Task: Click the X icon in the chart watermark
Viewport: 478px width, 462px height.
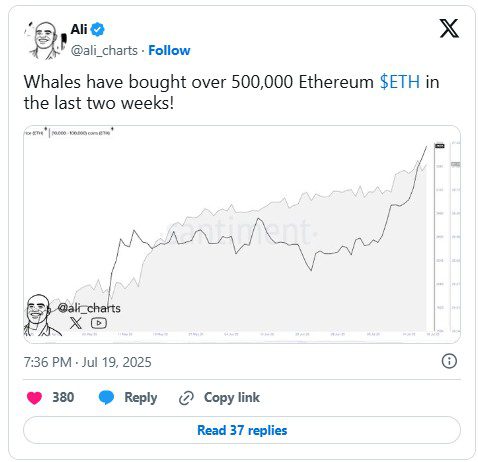Action: tap(76, 323)
